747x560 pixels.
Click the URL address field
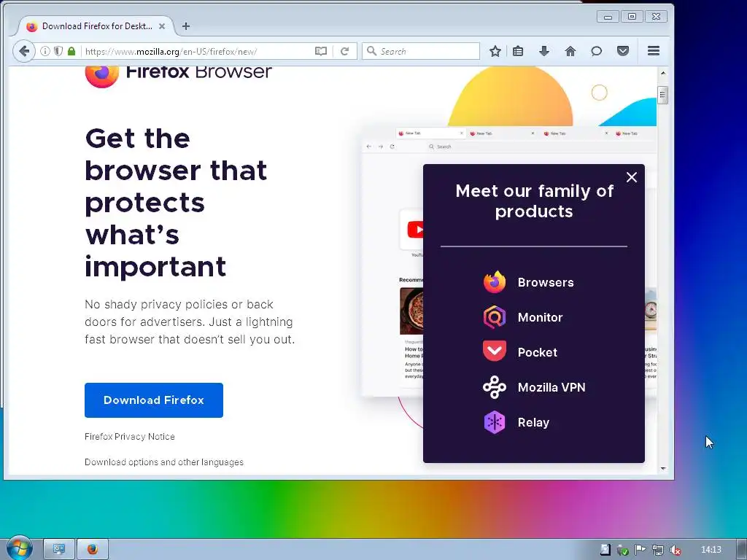[197, 52]
